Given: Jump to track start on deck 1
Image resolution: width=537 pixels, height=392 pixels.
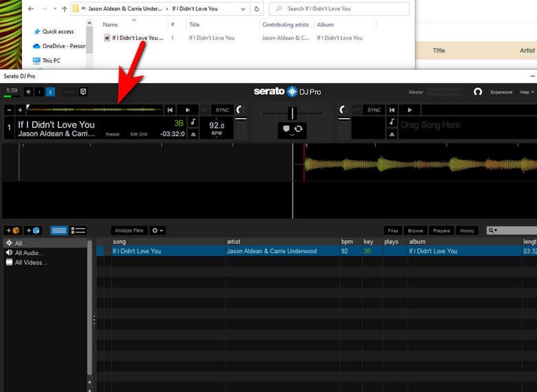Looking at the screenshot, I should 170,110.
